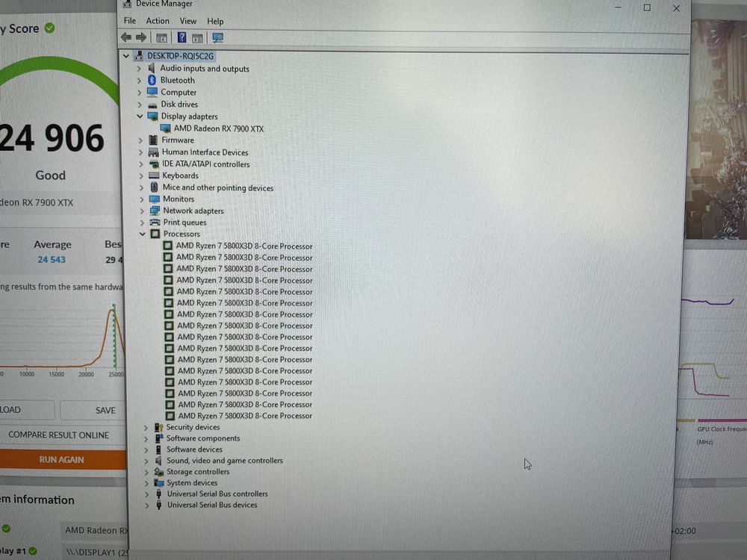Select the Security devices icon

(158, 427)
